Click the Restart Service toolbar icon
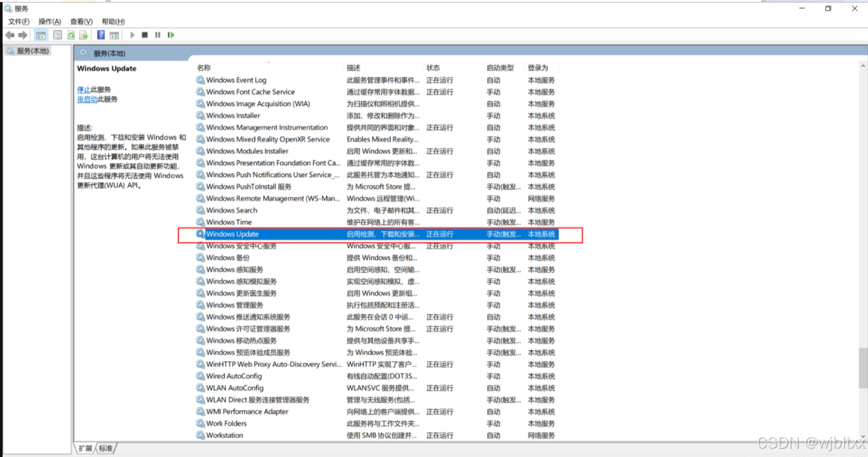868x457 pixels. click(x=171, y=35)
